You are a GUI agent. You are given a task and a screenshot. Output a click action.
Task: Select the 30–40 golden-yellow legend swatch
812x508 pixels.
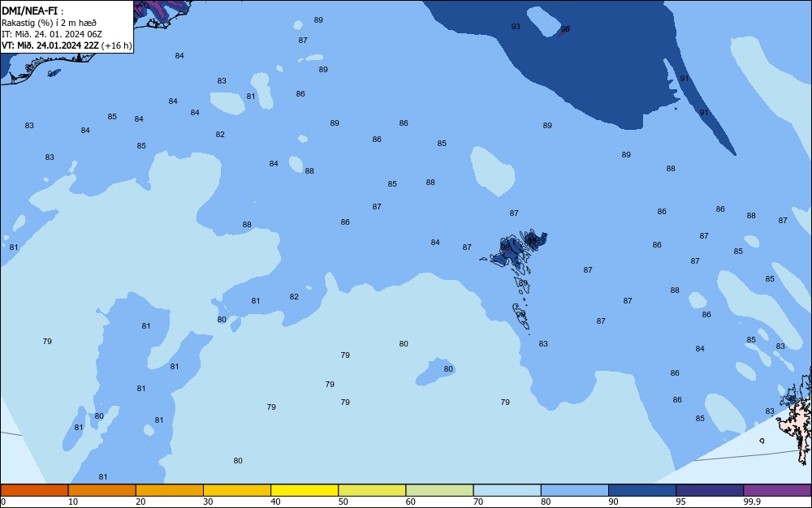click(237, 490)
